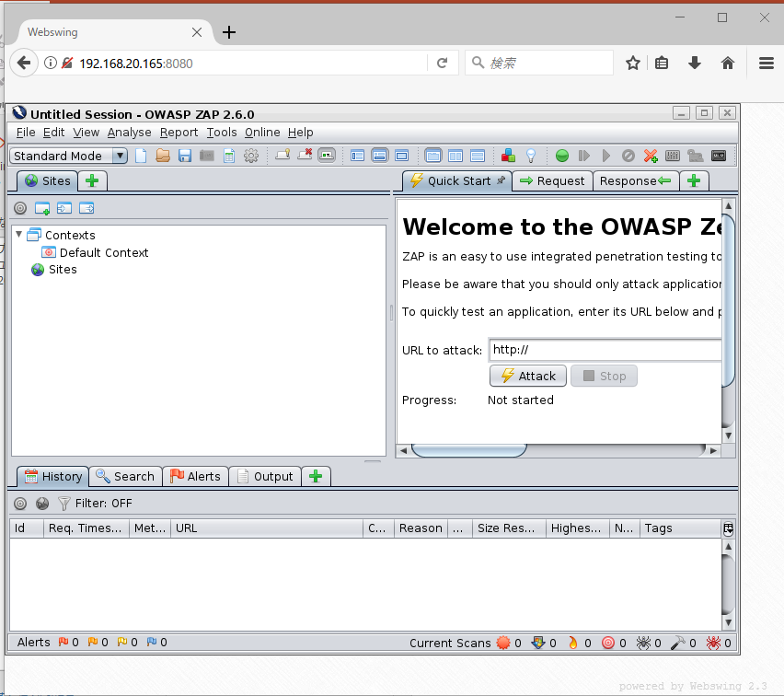Toggle the request and response tabs side-by-side icon

coord(433,157)
